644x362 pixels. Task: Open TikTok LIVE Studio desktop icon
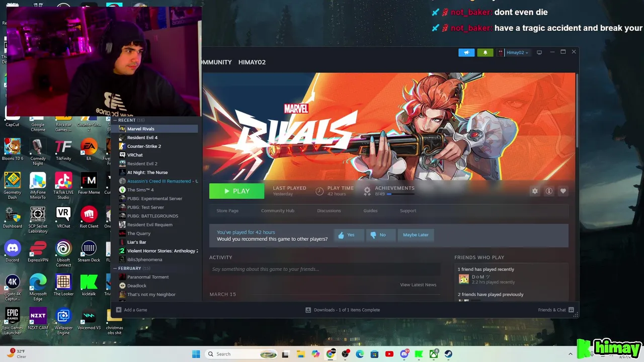pyautogui.click(x=63, y=186)
